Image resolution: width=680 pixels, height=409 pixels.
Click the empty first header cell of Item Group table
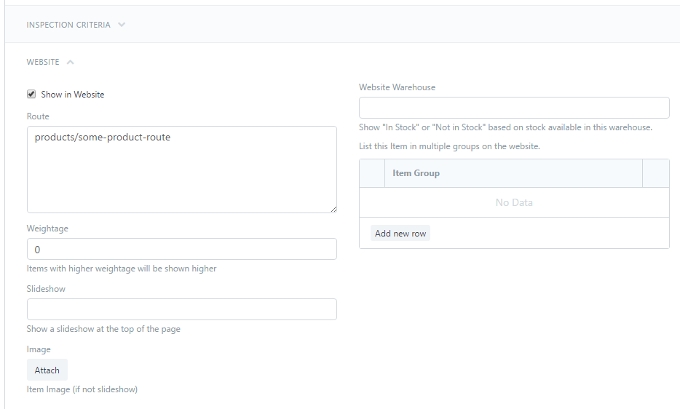372,173
